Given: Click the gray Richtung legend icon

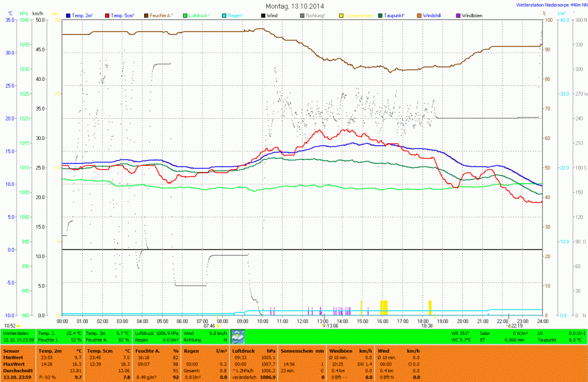Looking at the screenshot, I should click(302, 15).
